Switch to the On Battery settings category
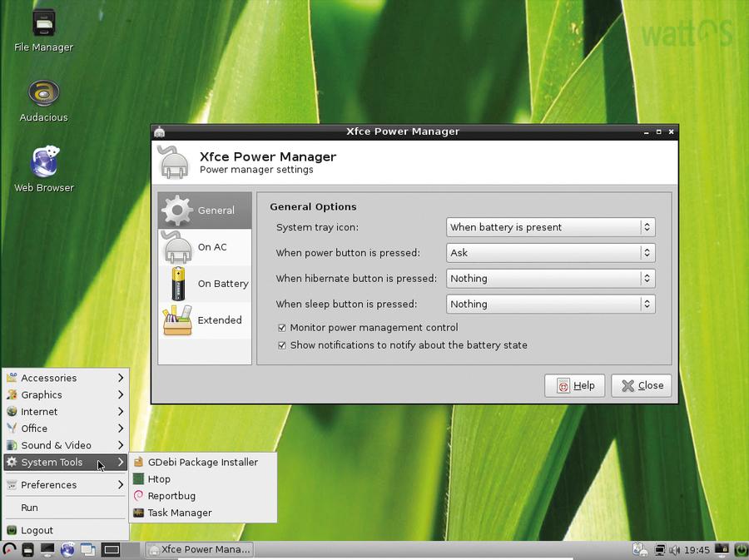Image resolution: width=749 pixels, height=560 pixels. pos(205,284)
